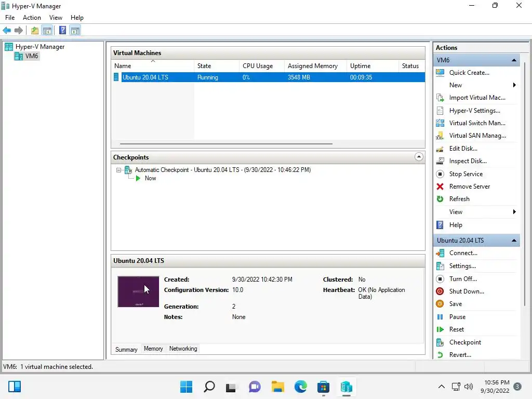
Task: Click Virtual SAN Manager icon
Action: (x=440, y=136)
